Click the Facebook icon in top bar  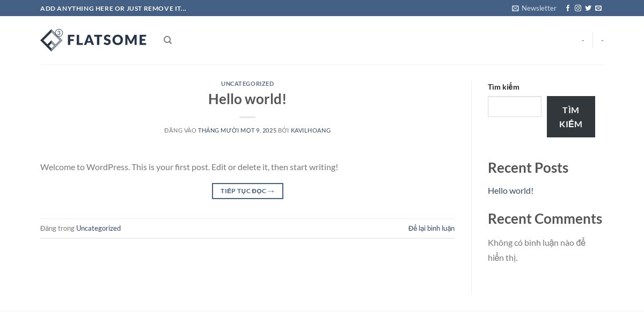point(568,8)
